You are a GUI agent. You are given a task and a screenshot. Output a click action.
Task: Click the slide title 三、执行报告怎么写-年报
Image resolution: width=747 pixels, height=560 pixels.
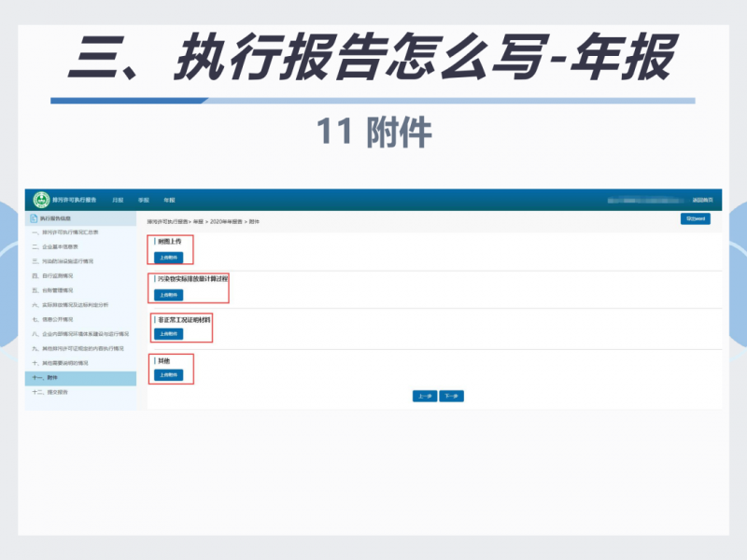pos(373,57)
